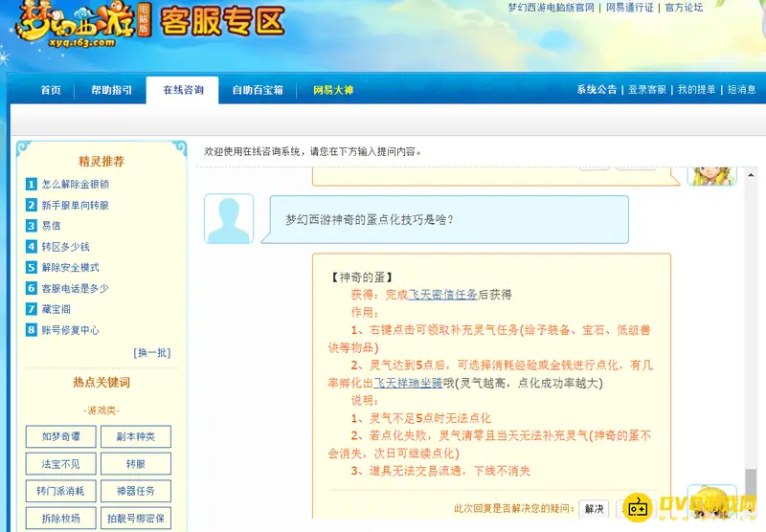Image resolution: width=766 pixels, height=532 pixels.
Task: Click the 拆除牧场 keyword button
Action: click(60, 519)
